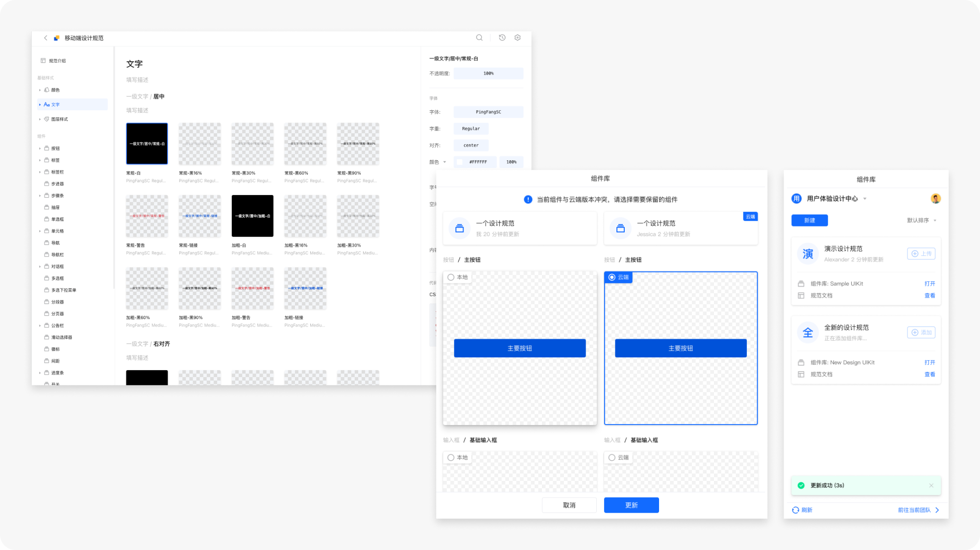Click the blue 更新 button
Viewport: 980px width, 550px height.
[631, 505]
